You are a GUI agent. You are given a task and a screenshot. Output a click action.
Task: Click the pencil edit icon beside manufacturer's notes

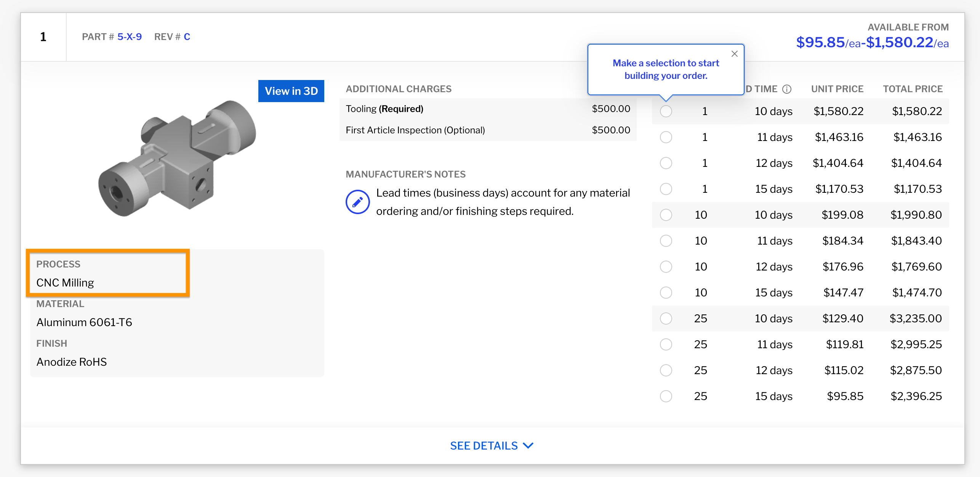pyautogui.click(x=357, y=201)
